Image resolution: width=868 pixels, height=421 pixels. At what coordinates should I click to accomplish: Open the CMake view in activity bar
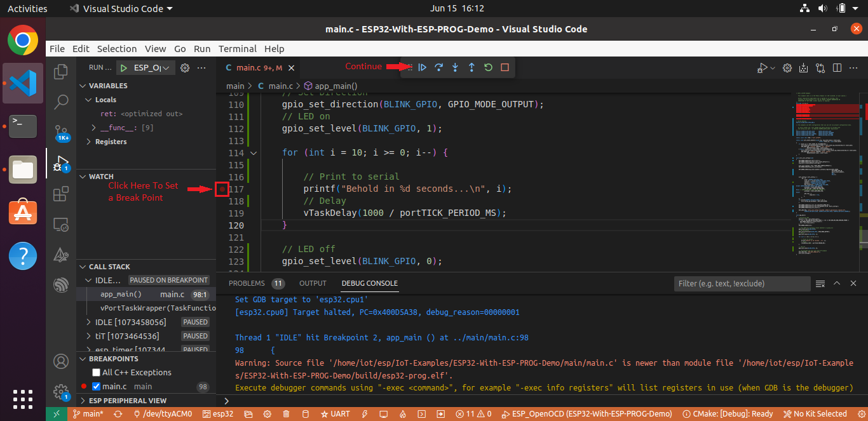click(61, 255)
